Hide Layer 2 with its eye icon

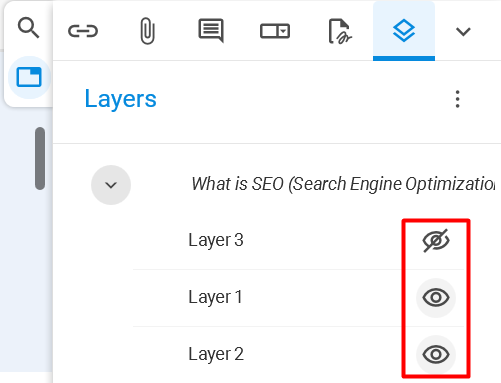pyautogui.click(x=436, y=354)
